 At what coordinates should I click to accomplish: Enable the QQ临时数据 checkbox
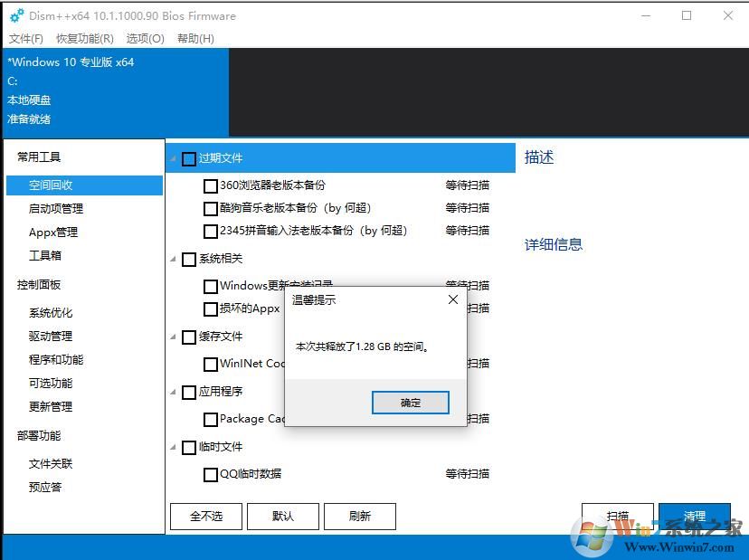coord(211,473)
